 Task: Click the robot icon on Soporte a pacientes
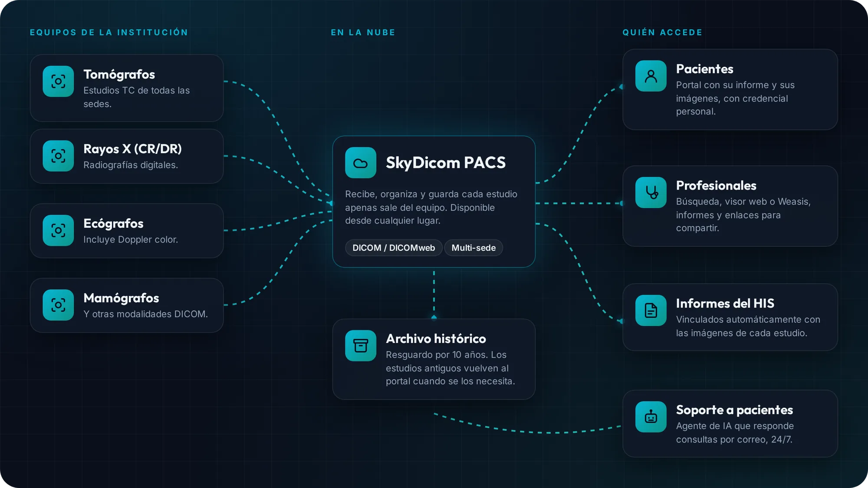pos(651,417)
